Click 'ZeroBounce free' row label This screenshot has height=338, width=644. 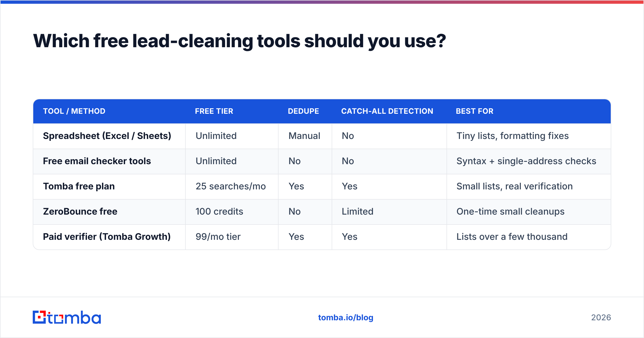tap(80, 211)
